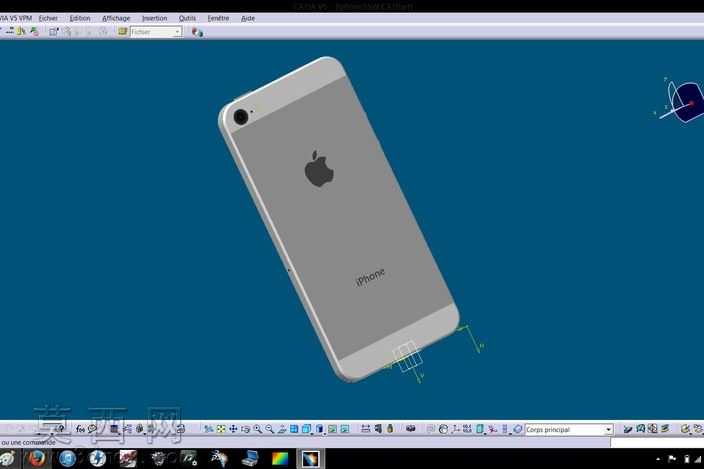The width and height of the screenshot is (704, 469).
Task: Open the rainbow gradient taskbar app
Action: coord(280,459)
